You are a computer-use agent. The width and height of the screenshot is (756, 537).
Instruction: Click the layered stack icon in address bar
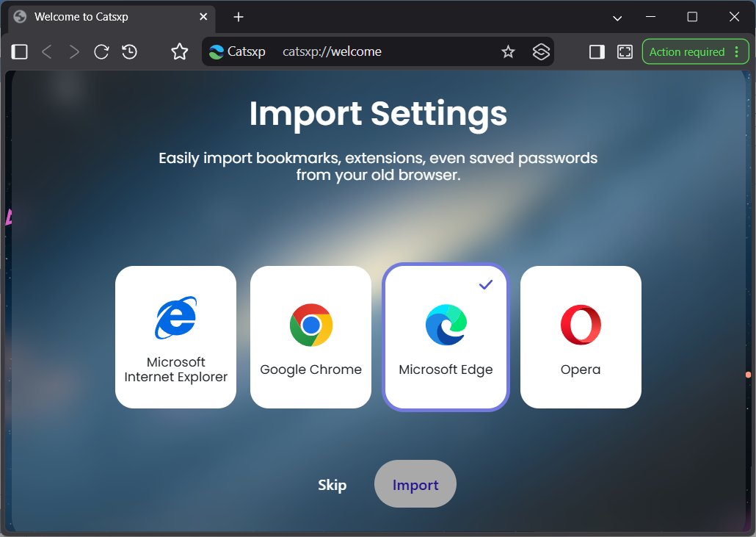(541, 51)
